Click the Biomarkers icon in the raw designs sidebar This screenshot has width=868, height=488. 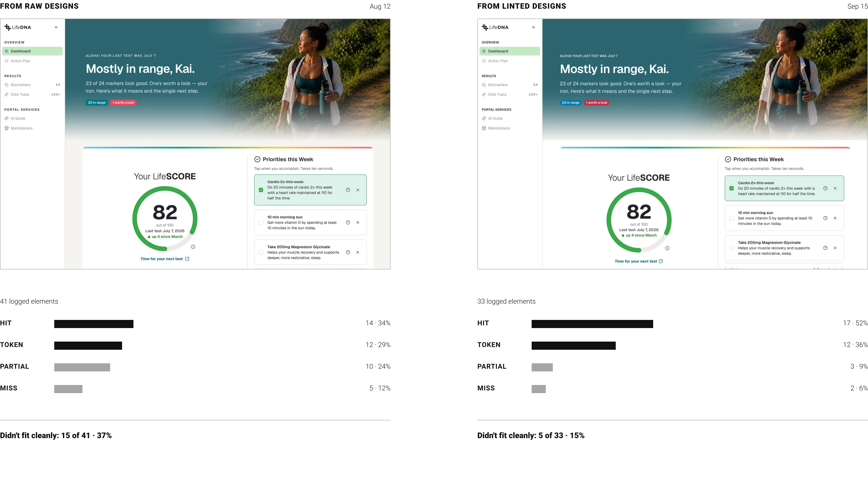pos(7,85)
